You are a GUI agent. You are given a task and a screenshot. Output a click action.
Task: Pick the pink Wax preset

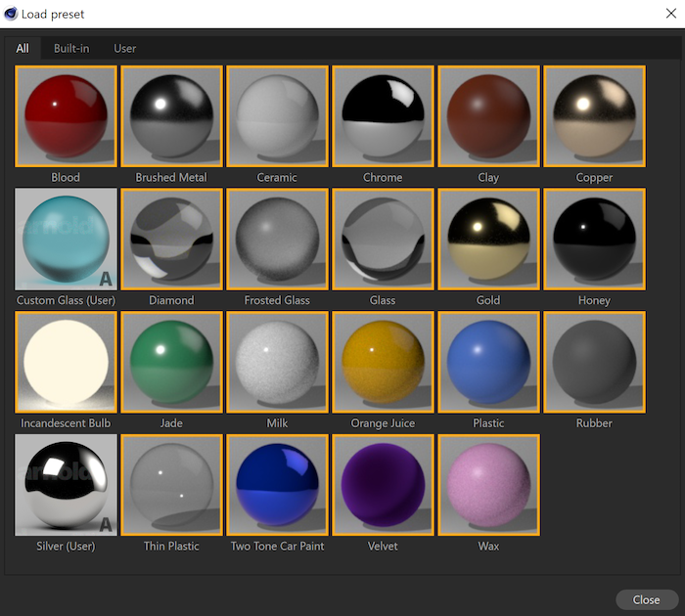pyautogui.click(x=488, y=486)
